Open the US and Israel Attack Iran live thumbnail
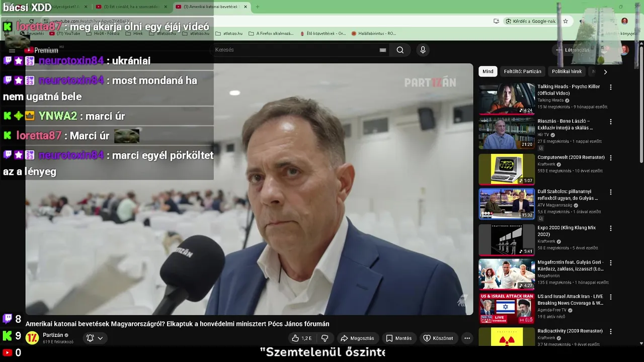The image size is (644, 362). click(507, 309)
